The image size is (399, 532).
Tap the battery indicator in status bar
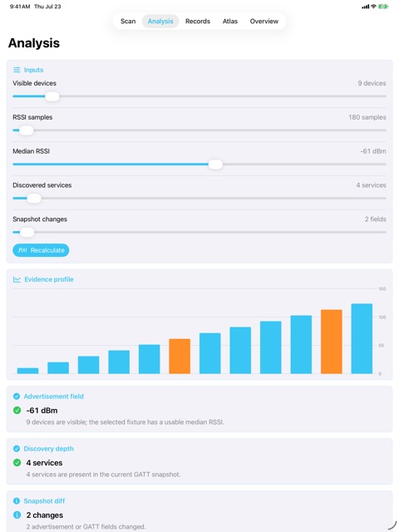tap(383, 7)
